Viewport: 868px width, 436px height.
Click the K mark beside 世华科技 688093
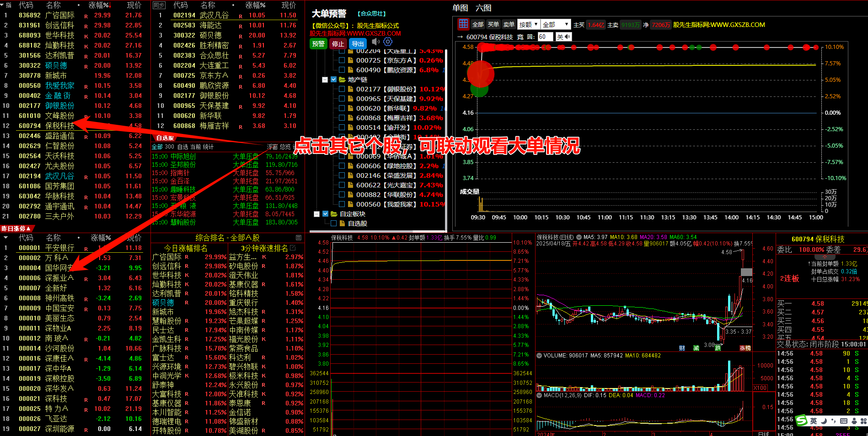point(86,36)
